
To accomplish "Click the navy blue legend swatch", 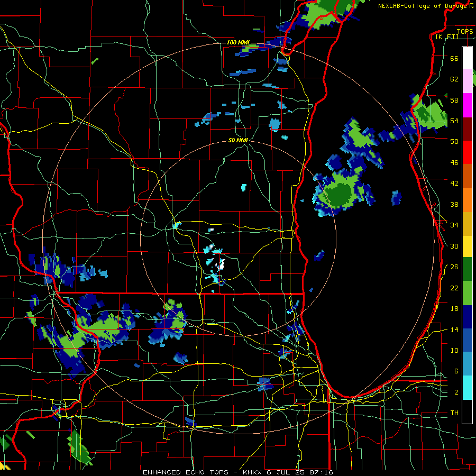I will point(467,317).
